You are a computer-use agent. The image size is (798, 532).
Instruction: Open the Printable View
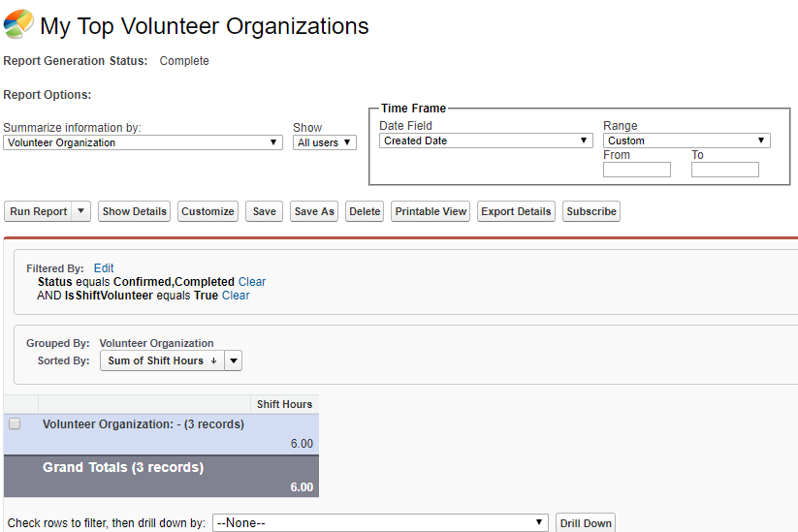(431, 211)
